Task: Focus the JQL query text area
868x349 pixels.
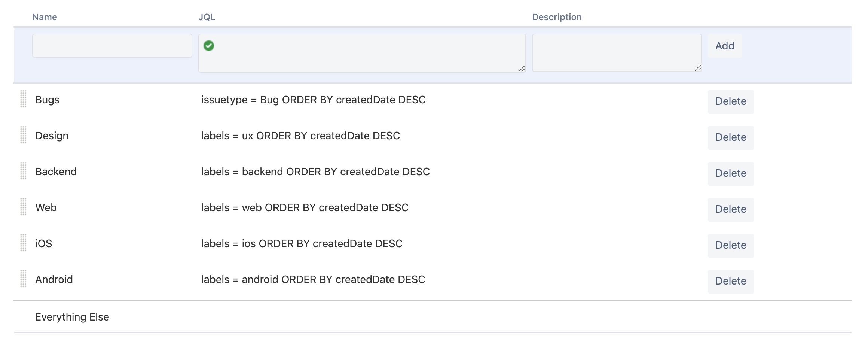Action: pos(362,53)
